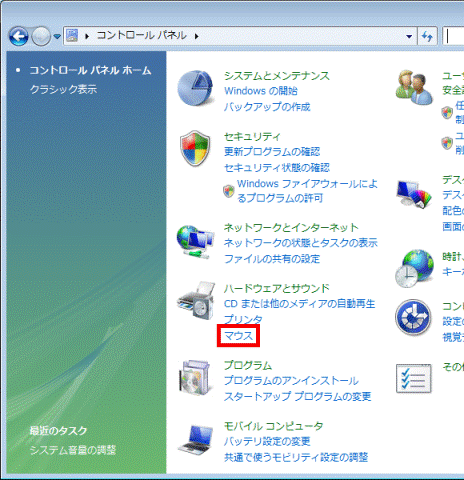
Task: Open the Security shield icon
Action: (x=195, y=148)
